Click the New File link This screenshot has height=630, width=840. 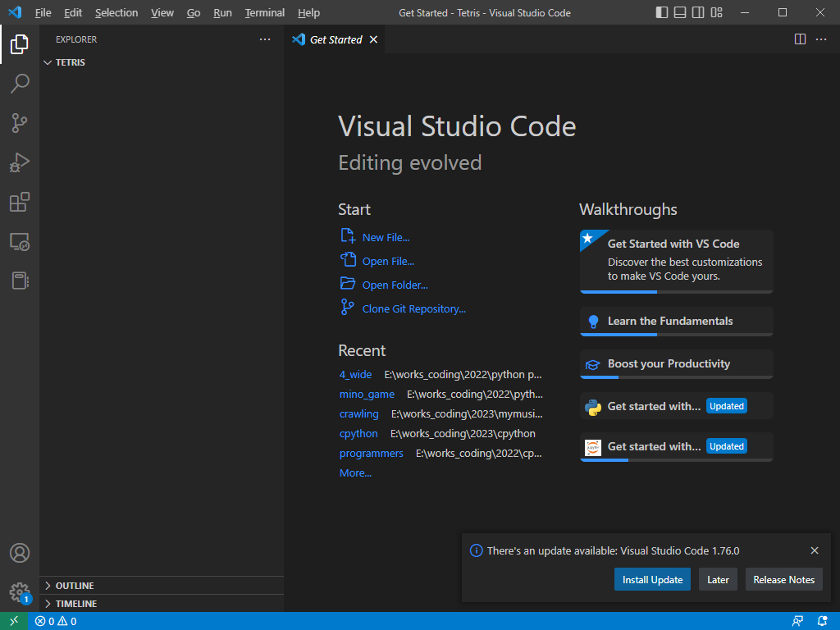tap(386, 237)
